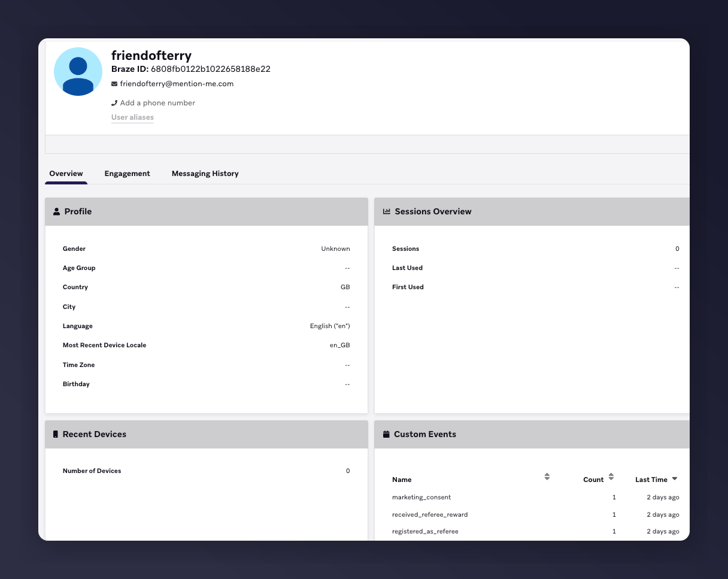The image size is (728, 579).
Task: Switch to the Overview tab
Action: (x=66, y=174)
